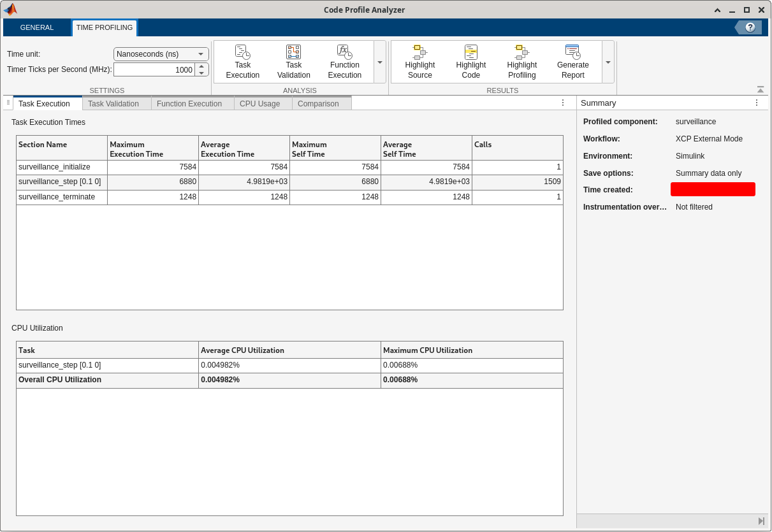Open the Summary panel options menu

pyautogui.click(x=757, y=102)
